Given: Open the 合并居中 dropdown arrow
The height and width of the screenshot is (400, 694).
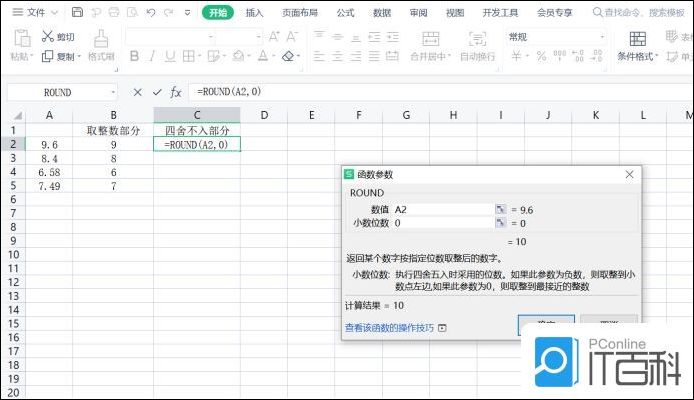Looking at the screenshot, I should [449, 56].
